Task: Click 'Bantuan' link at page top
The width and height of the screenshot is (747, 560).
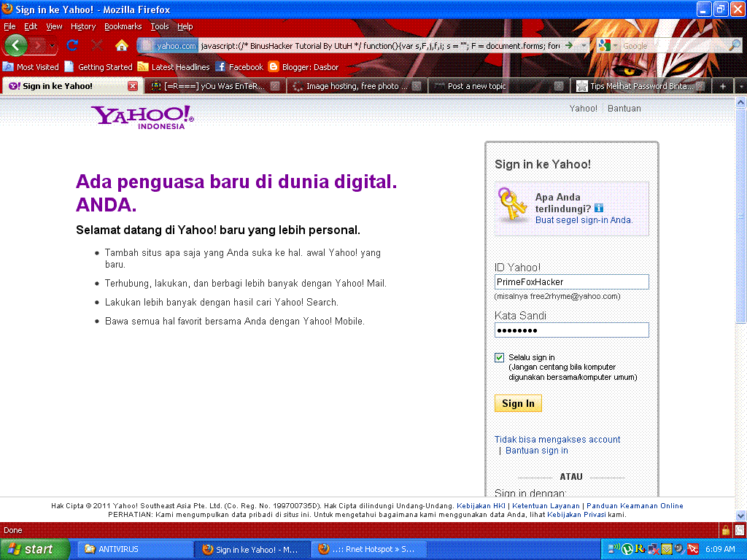Action: tap(624, 109)
